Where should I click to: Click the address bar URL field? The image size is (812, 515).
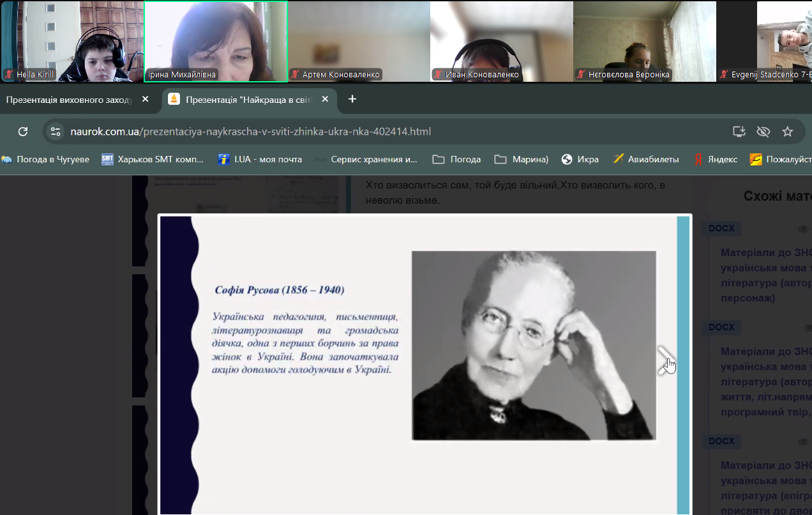(x=383, y=132)
